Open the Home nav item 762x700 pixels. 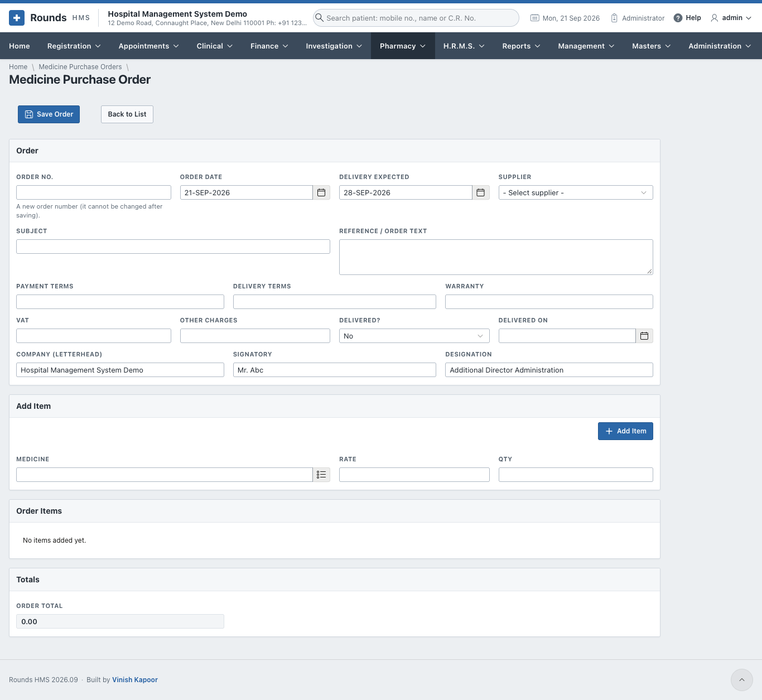20,46
